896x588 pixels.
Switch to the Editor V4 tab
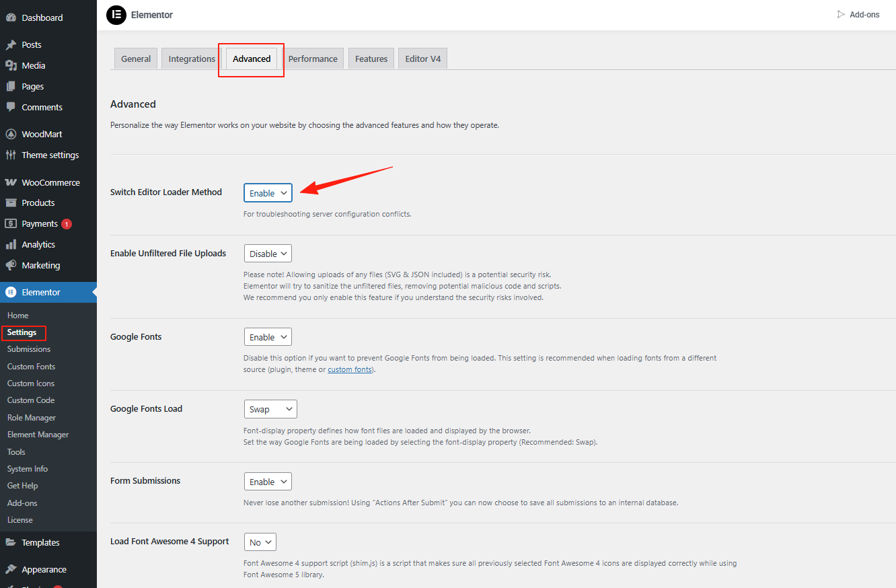click(422, 59)
